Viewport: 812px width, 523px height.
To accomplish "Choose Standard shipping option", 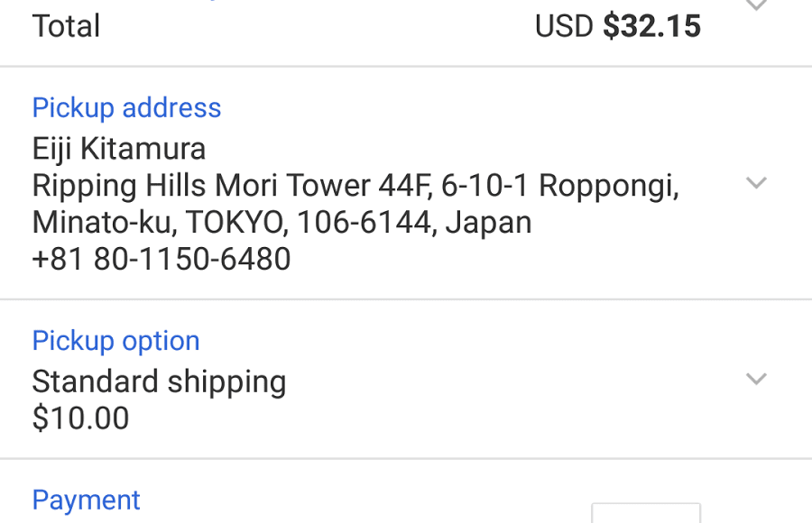I will (x=159, y=381).
